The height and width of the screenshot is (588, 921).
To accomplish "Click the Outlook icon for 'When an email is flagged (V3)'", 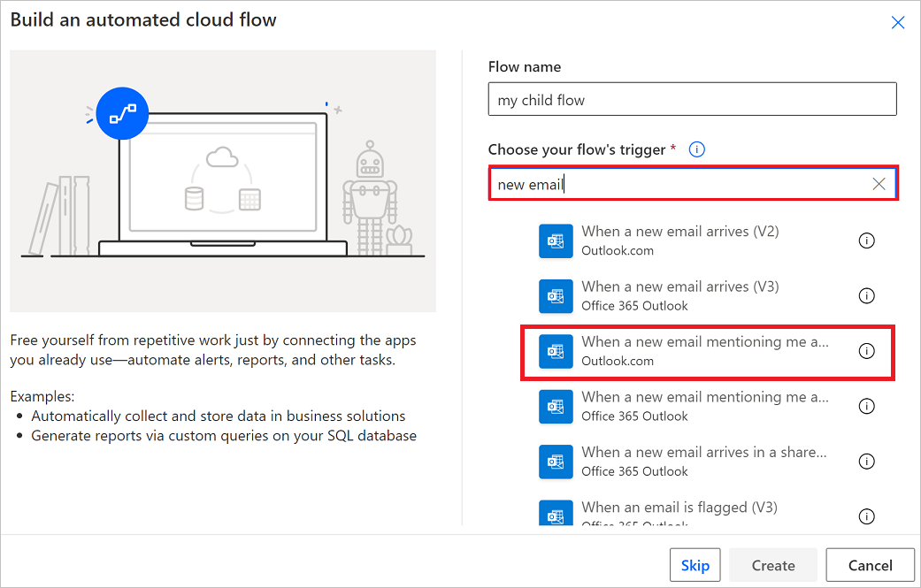I will point(556,515).
